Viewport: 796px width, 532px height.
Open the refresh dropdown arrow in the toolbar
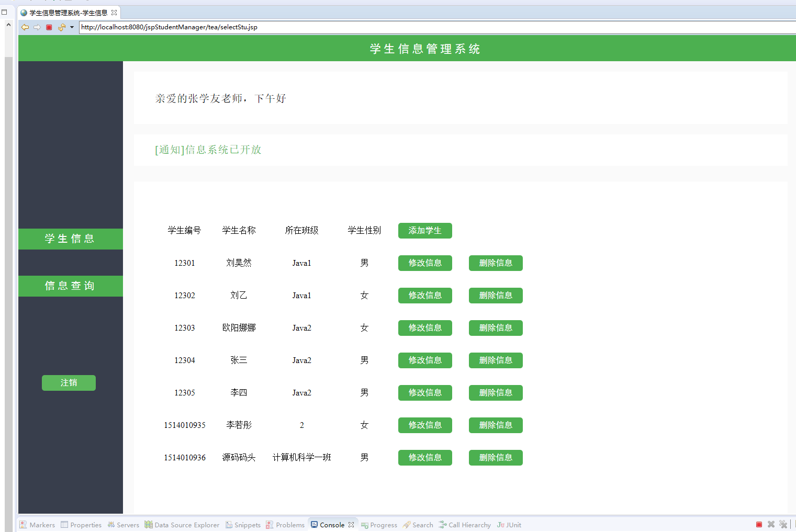(x=72, y=27)
